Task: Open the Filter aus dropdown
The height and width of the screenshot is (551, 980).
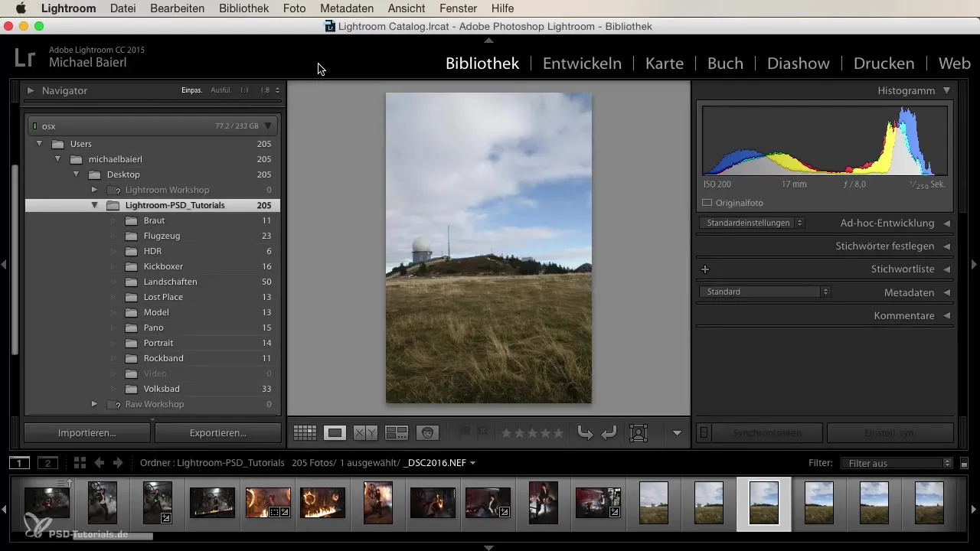Action: click(x=896, y=463)
